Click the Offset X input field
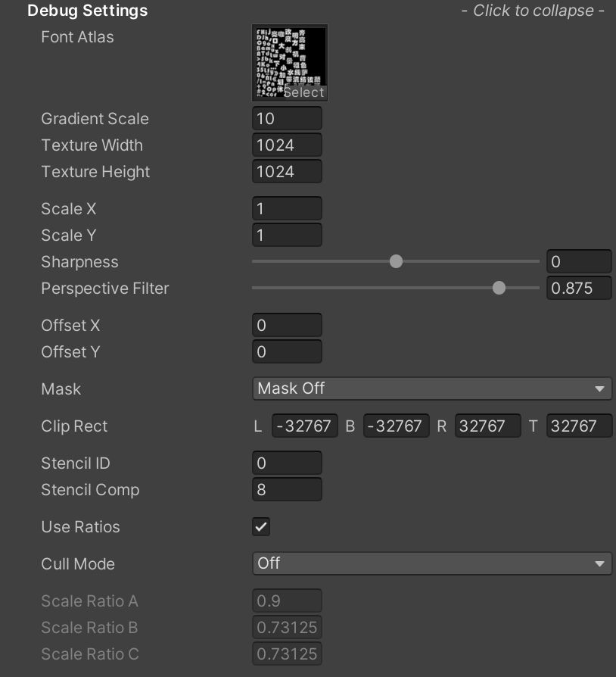The height and width of the screenshot is (677, 616). 287,325
